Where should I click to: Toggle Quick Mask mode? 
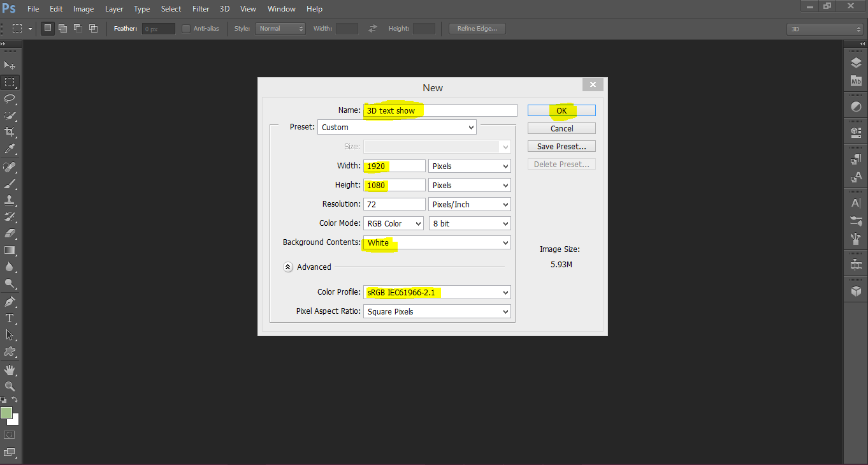(x=10, y=435)
